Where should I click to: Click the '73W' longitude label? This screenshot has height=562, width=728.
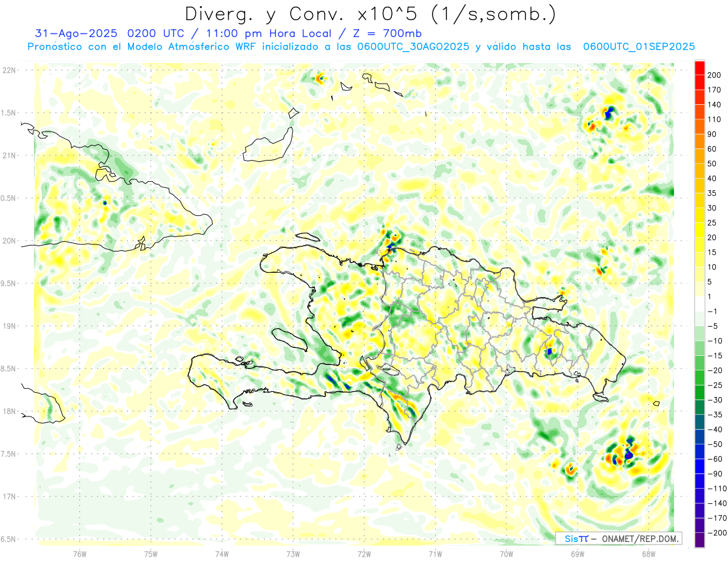(293, 554)
